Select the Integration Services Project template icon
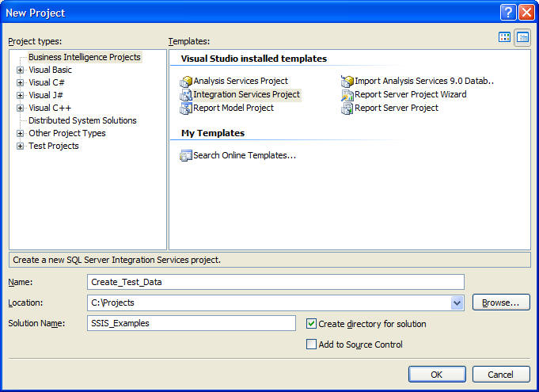The width and height of the screenshot is (539, 392). [186, 95]
